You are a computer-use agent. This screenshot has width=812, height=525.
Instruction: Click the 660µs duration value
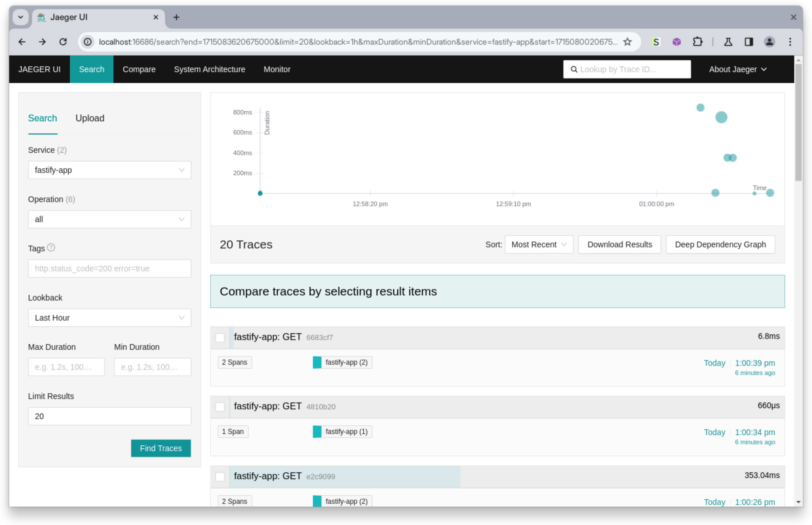768,405
